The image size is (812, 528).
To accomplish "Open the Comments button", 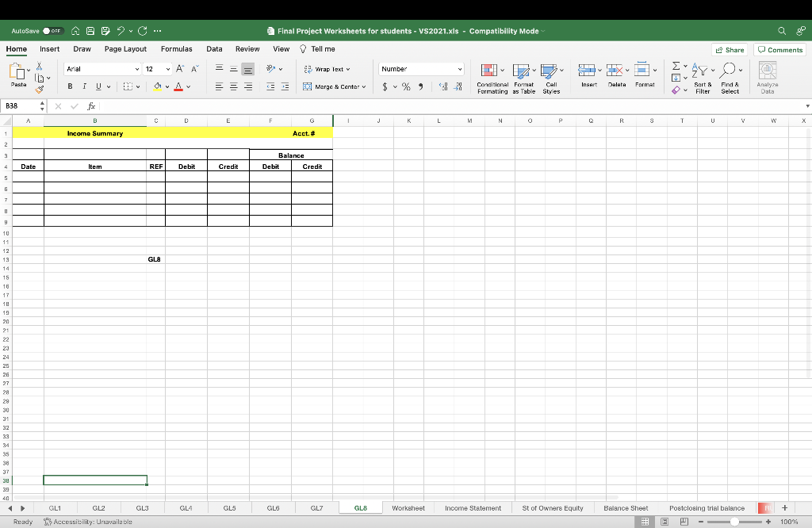I will 780,50.
